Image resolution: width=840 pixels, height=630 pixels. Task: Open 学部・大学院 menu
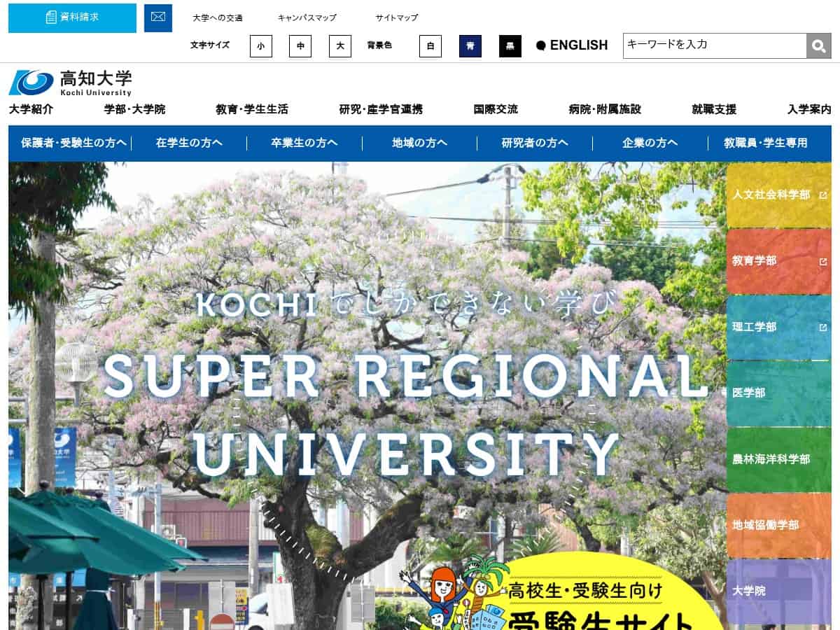pos(135,109)
